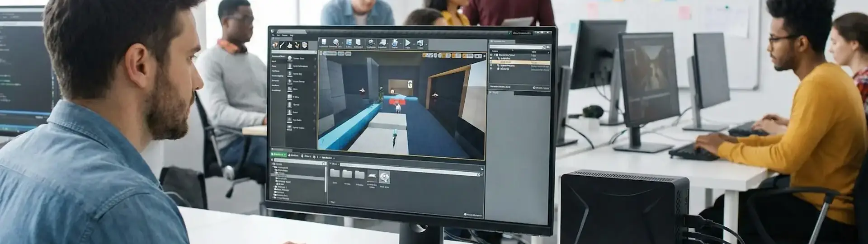The width and height of the screenshot is (868, 244).
Task: Click the green Add New button
Action: pyautogui.click(x=278, y=155)
